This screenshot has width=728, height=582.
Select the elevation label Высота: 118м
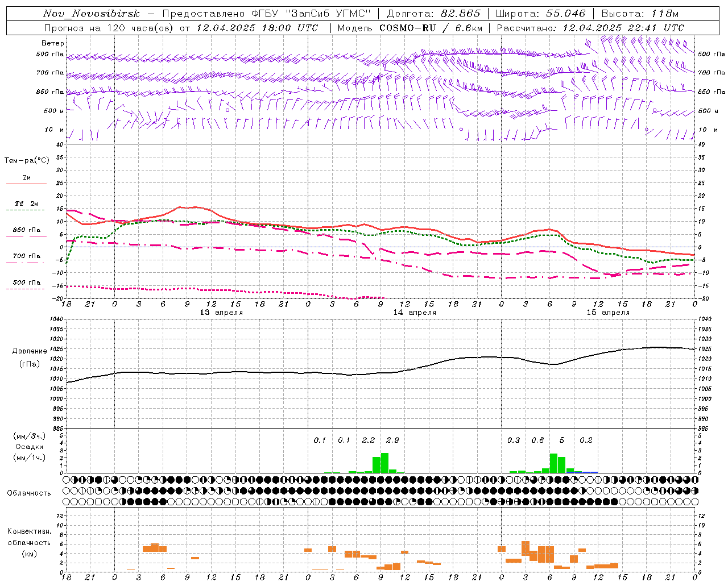(640, 14)
